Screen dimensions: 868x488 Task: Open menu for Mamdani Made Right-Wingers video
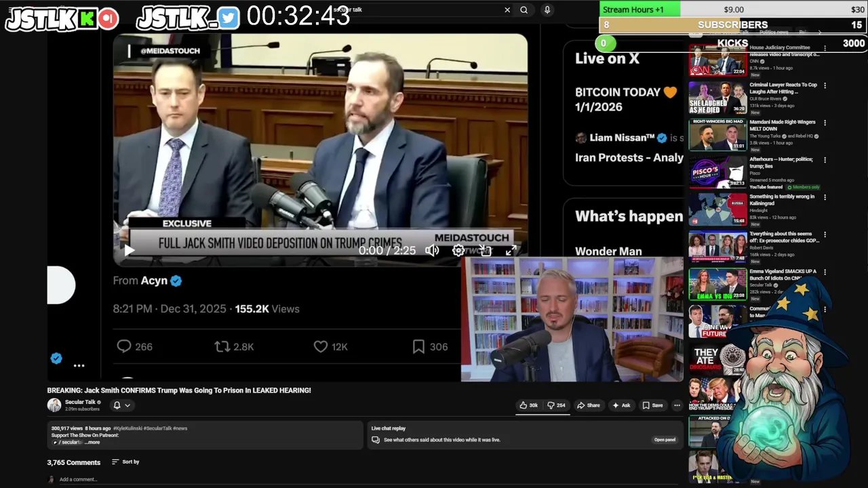click(825, 123)
